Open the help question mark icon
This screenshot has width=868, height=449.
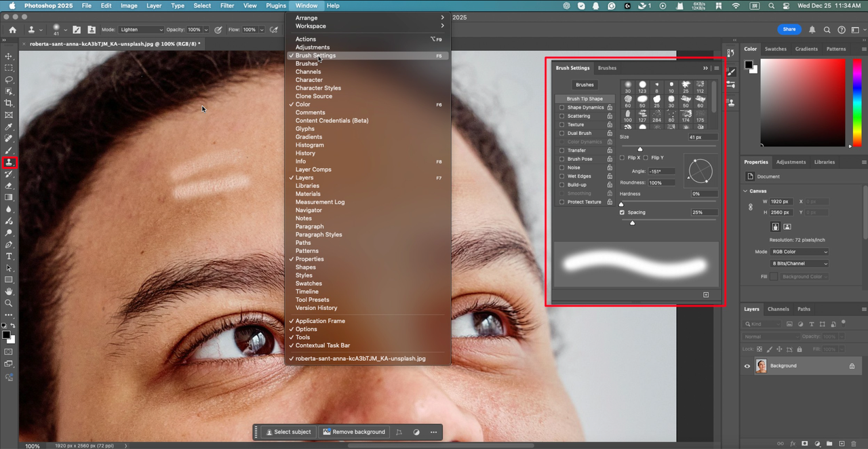click(842, 30)
